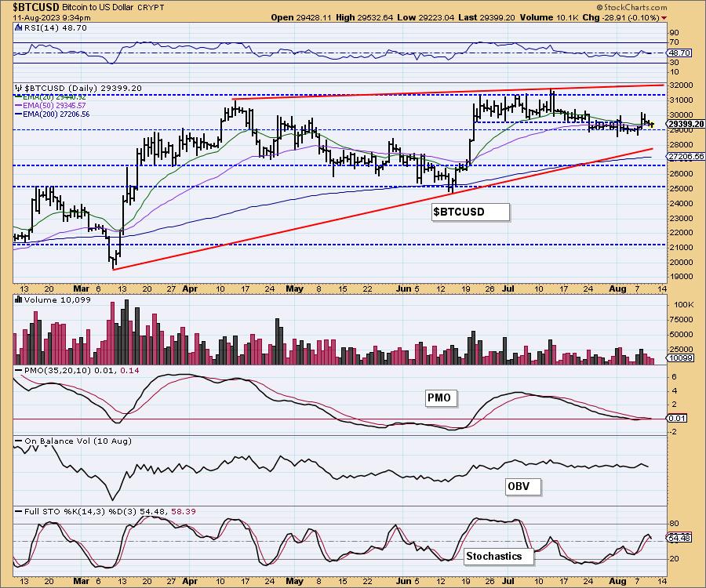This screenshot has width=706, height=588.
Task: Click the purple EMA(50) legend line
Action: 18,105
